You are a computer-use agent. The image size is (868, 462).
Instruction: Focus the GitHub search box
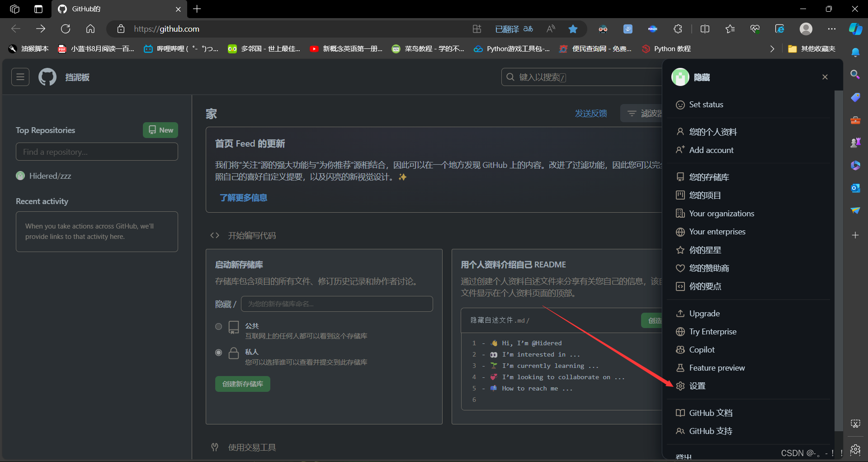581,77
